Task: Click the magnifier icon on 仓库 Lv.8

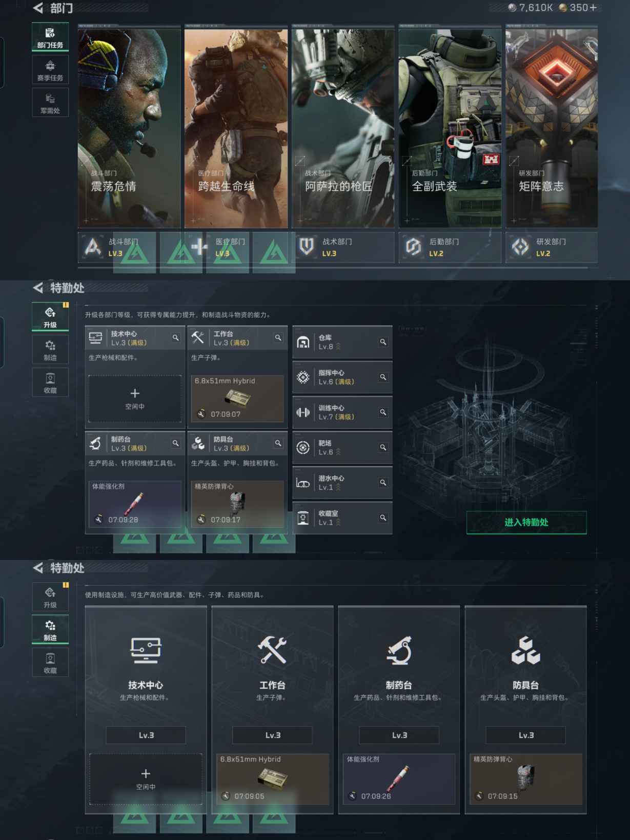Action: click(383, 342)
